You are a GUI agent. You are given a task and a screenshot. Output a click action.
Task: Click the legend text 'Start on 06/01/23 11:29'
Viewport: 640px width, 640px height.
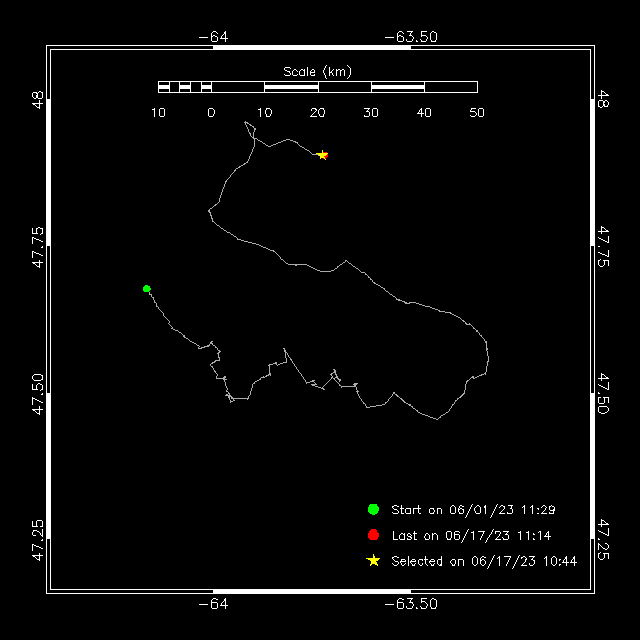click(473, 510)
